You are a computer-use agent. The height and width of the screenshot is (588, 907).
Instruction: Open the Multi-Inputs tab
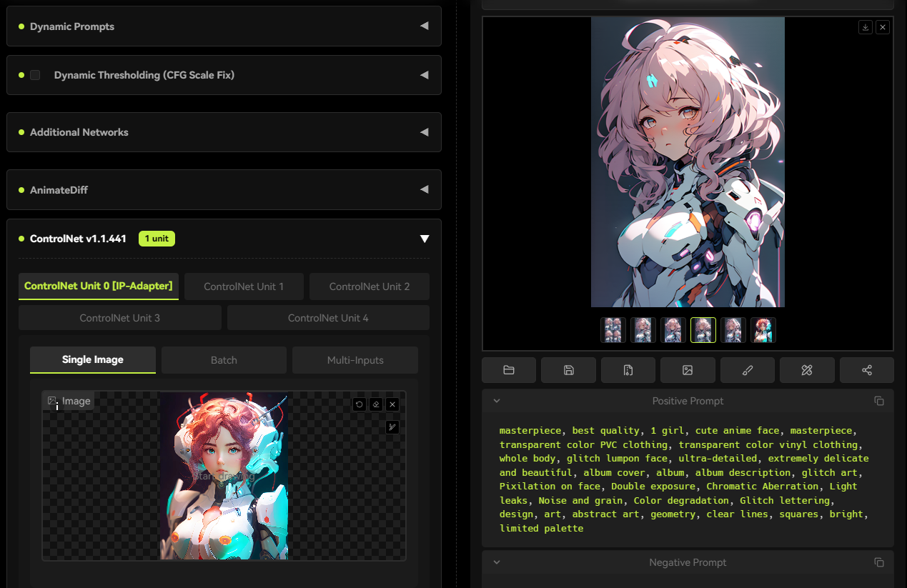point(355,360)
